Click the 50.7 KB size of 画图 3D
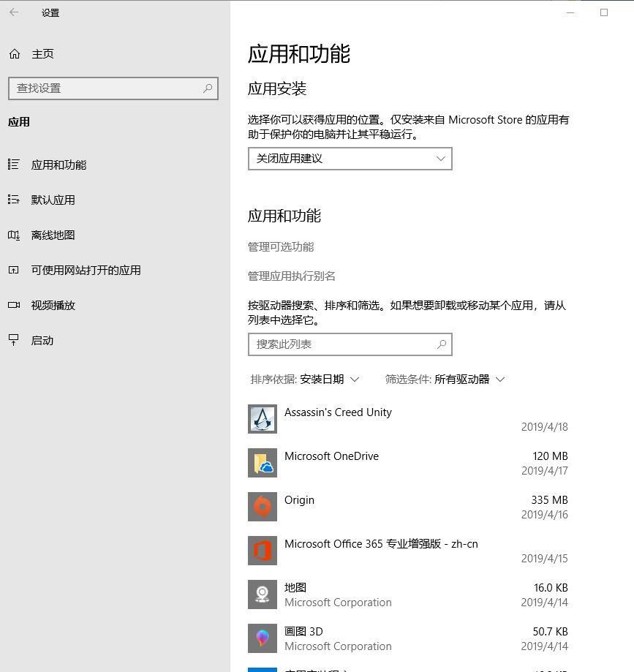Screen dimensions: 634x672 click(551, 631)
